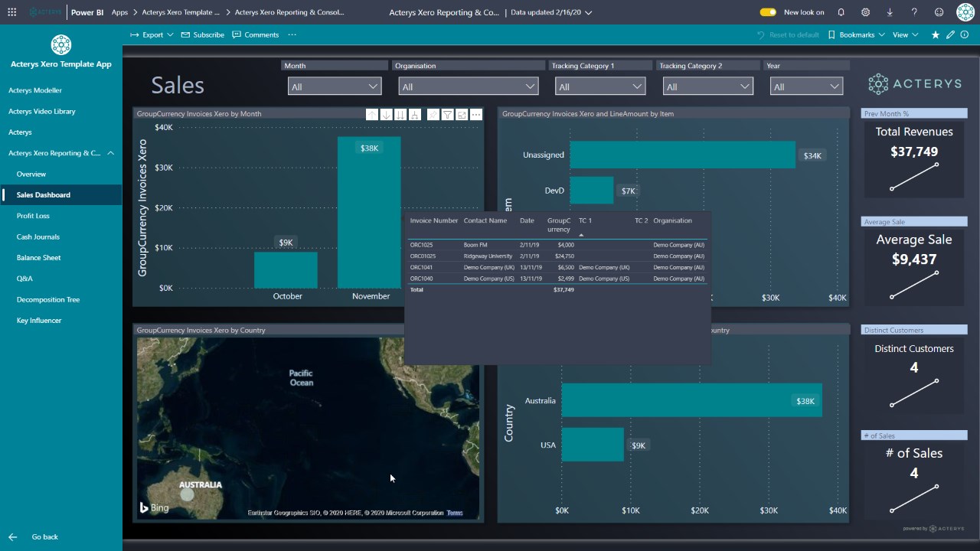Click the Average Sale $9,437 card

click(x=914, y=266)
